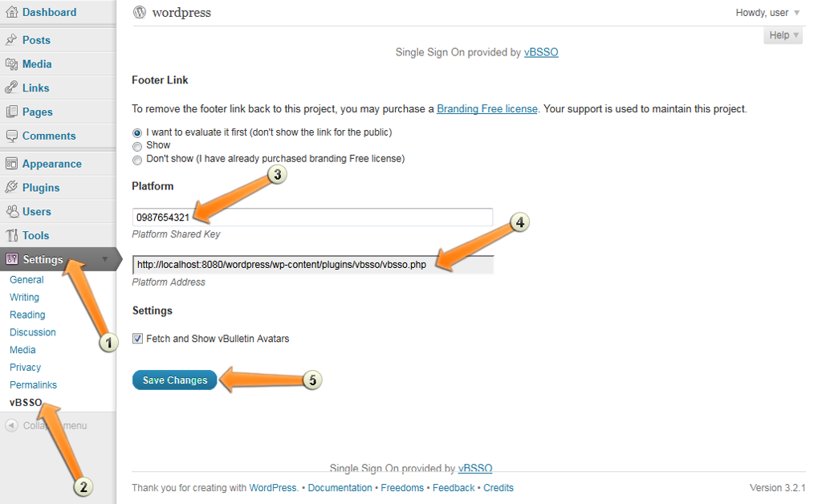The height and width of the screenshot is (504, 822).
Task: Open the Branding Free license link
Action: click(x=487, y=108)
